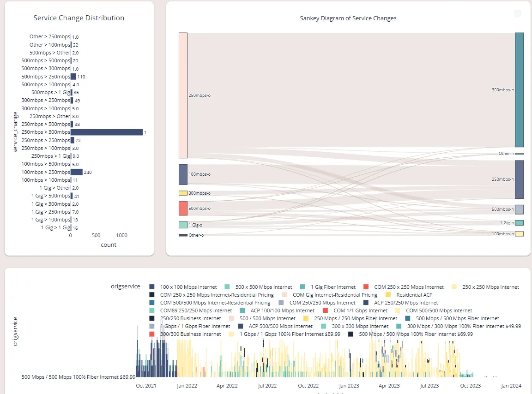
Task: Select 300/300 Business Internet legend label
Action: click(x=190, y=334)
